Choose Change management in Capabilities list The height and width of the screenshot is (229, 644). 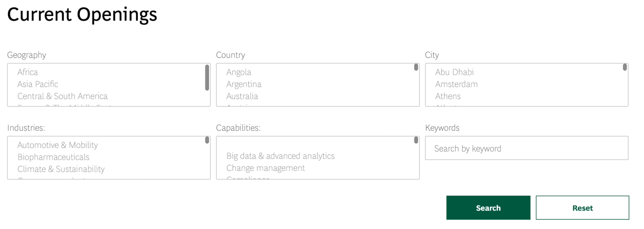(265, 168)
